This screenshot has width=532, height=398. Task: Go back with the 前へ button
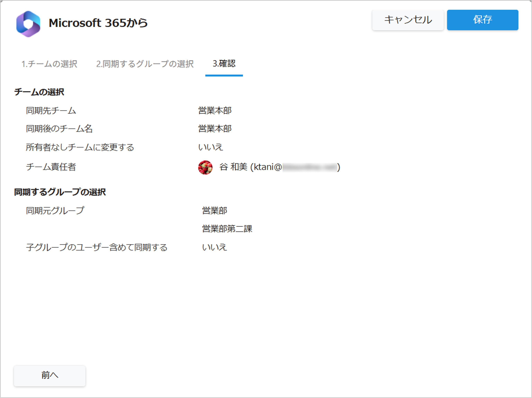pos(49,375)
